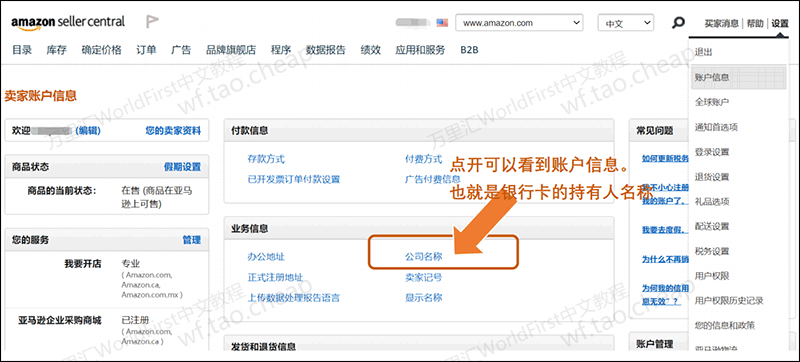Click the Amazon Seller Central logo
The image size is (800, 362).
coord(68,22)
